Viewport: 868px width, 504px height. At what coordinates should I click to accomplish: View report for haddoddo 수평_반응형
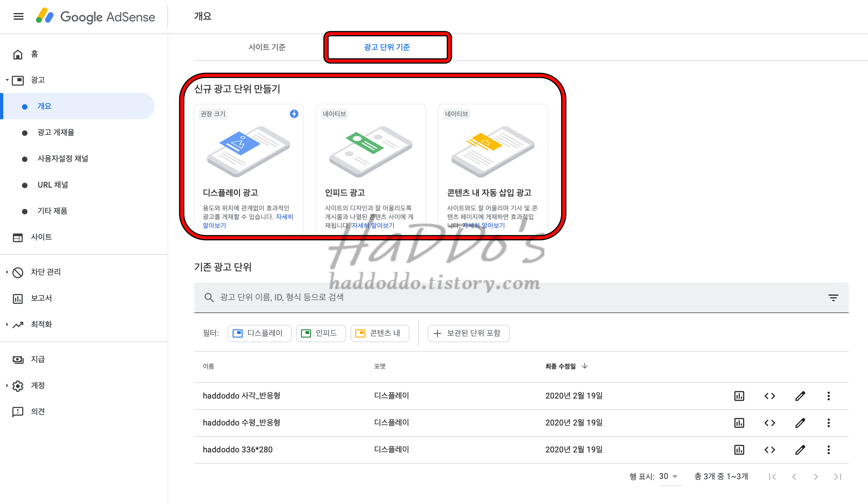click(739, 423)
